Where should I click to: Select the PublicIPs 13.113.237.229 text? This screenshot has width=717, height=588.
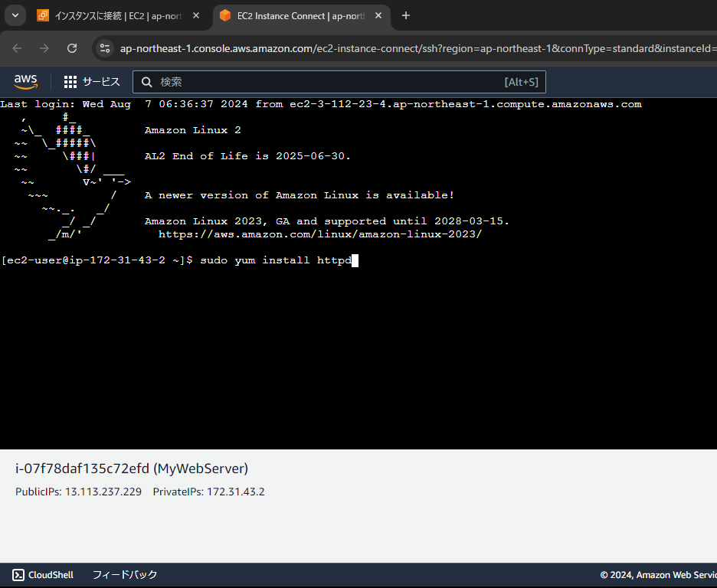[x=78, y=492]
